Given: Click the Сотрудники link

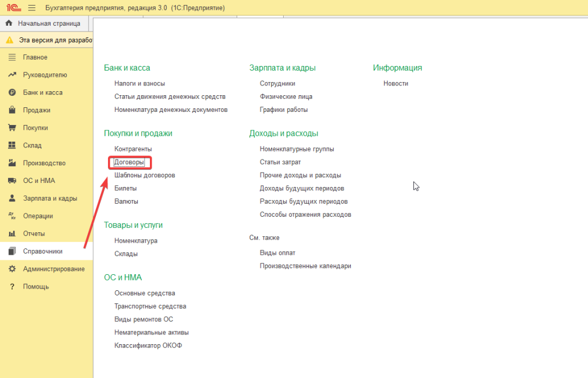Looking at the screenshot, I should coord(277,84).
